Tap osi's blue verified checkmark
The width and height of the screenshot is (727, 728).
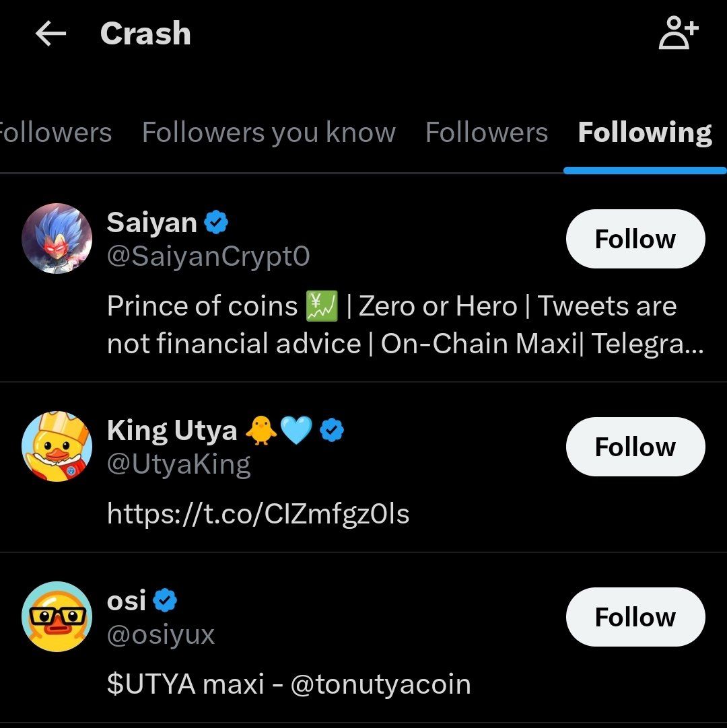pyautogui.click(x=165, y=600)
